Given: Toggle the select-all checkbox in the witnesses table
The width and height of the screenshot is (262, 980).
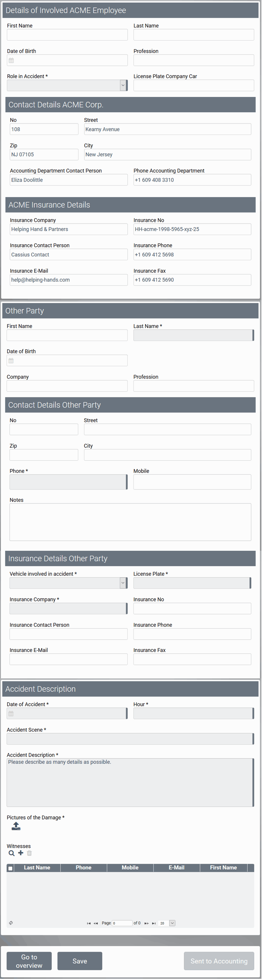Looking at the screenshot, I should pos(11,868).
